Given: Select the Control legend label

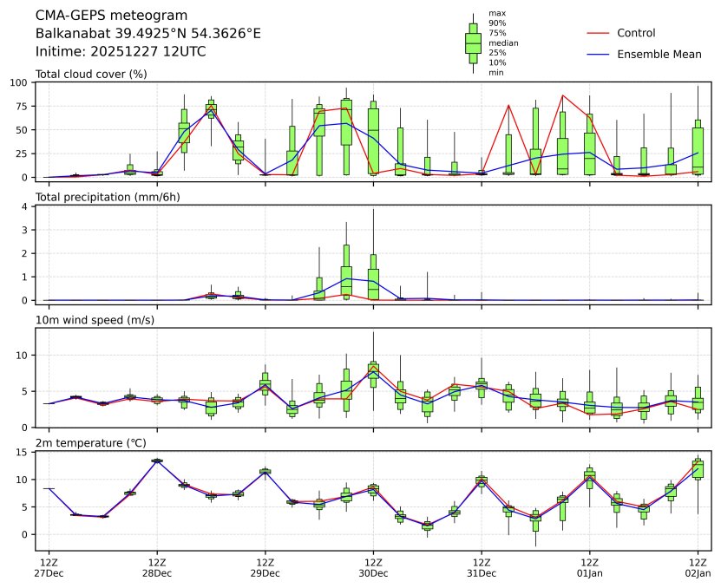Looking at the screenshot, I should 635,33.
